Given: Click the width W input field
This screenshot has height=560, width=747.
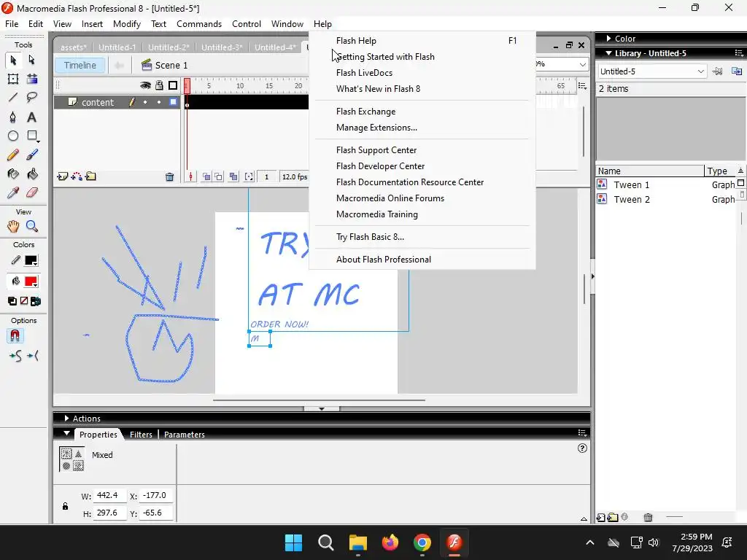Looking at the screenshot, I should point(109,496).
